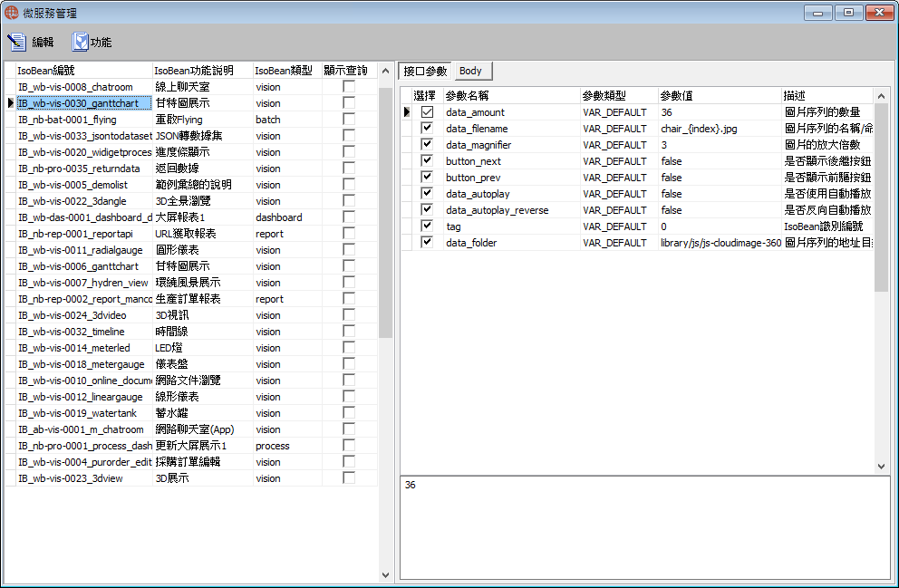
Task: Click parameter grid scrollbar up arrow
Action: pyautogui.click(x=881, y=96)
